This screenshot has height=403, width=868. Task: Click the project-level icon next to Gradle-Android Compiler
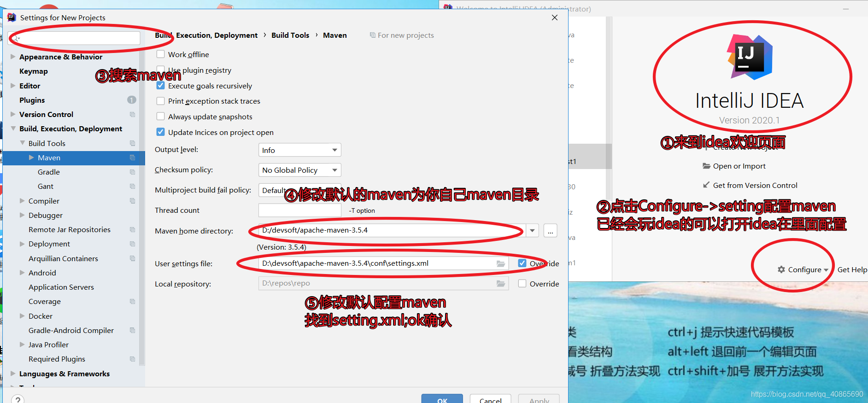click(x=133, y=330)
